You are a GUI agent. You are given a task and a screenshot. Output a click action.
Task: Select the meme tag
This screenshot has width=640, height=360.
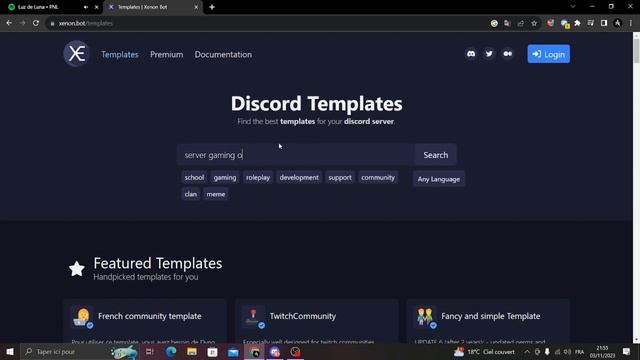(x=216, y=194)
